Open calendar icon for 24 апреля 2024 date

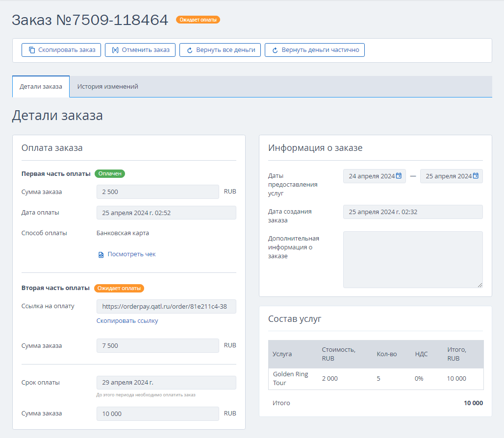click(399, 176)
